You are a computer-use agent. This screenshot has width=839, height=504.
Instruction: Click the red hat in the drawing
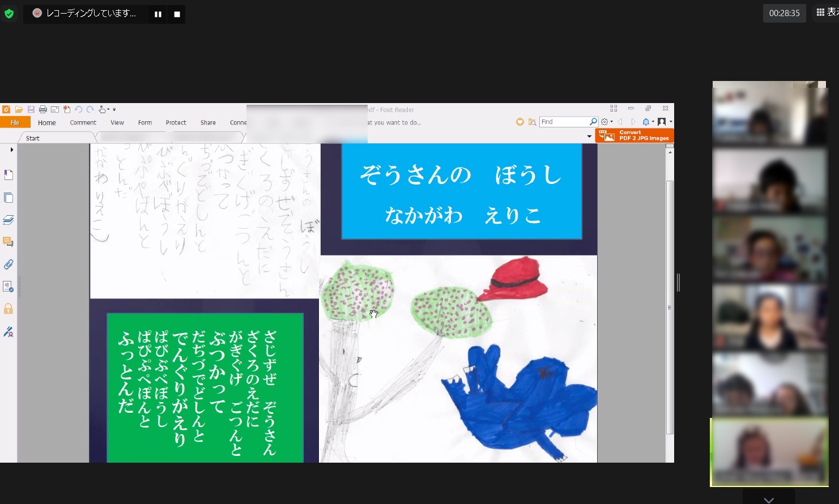(513, 279)
